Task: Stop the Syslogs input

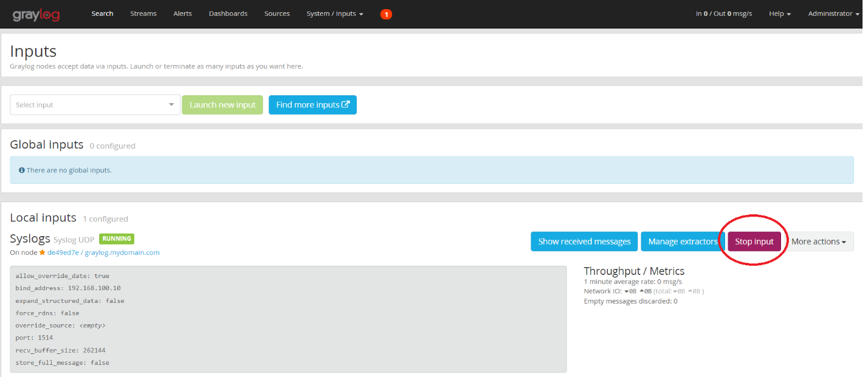Action: coord(754,242)
